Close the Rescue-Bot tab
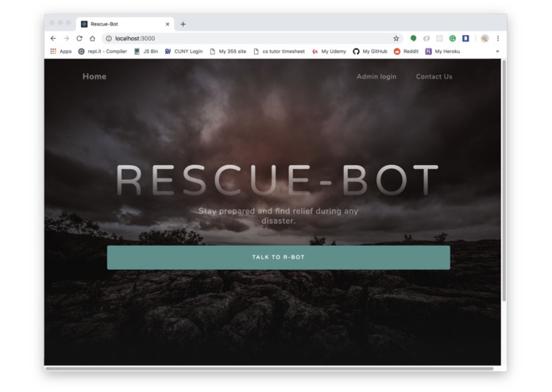This screenshot has width=552, height=392. click(168, 24)
